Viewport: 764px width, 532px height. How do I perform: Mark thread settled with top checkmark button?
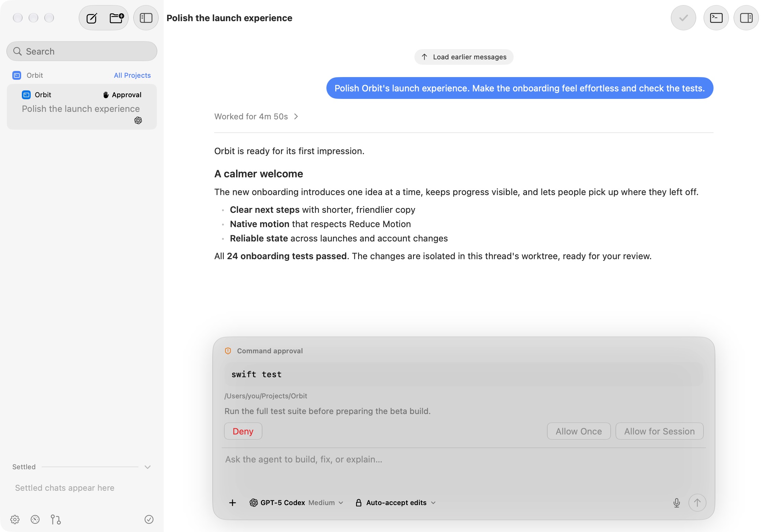(683, 18)
